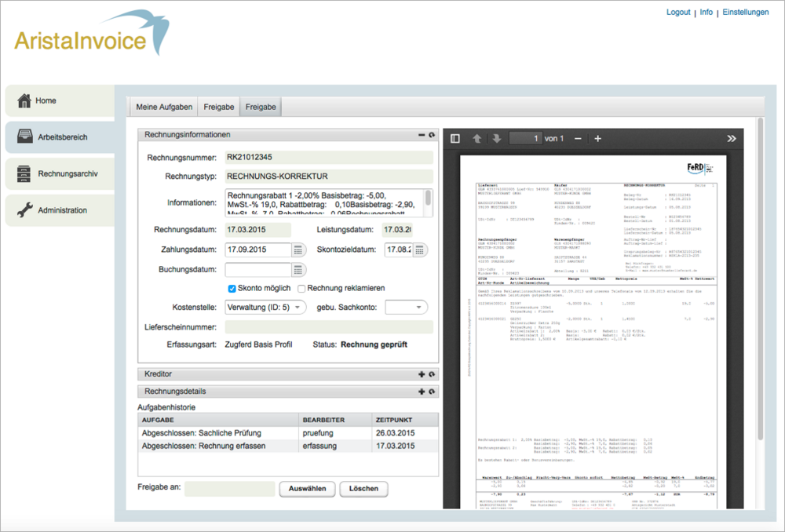The image size is (785, 532).
Task: Enable the Rechnung reklamieren checkbox
Action: point(301,289)
